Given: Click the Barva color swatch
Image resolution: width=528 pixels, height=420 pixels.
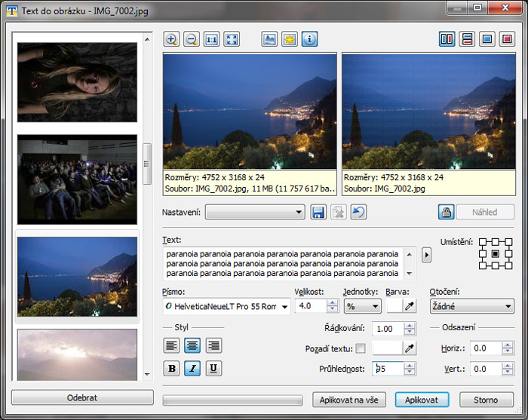Looking at the screenshot, I should [x=394, y=306].
